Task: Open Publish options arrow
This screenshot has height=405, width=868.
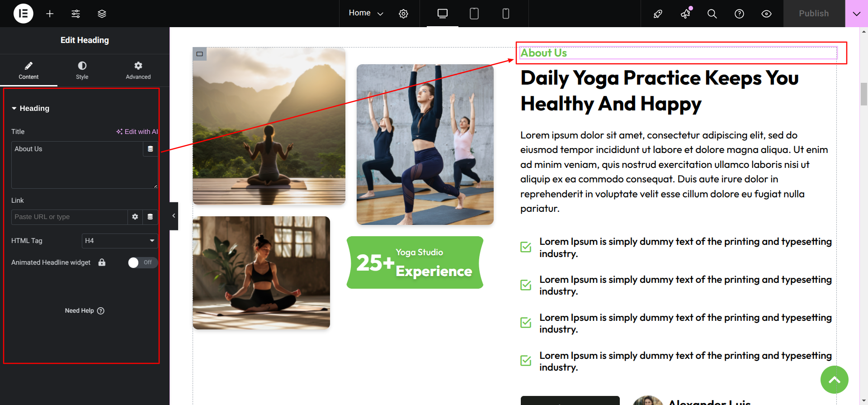Action: [x=856, y=14]
